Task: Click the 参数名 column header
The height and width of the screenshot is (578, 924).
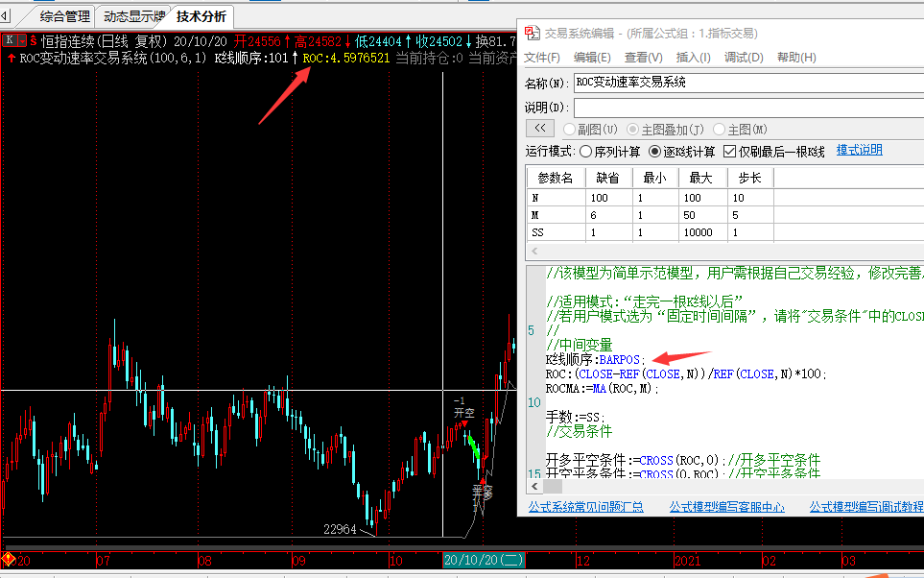Action: 556,178
